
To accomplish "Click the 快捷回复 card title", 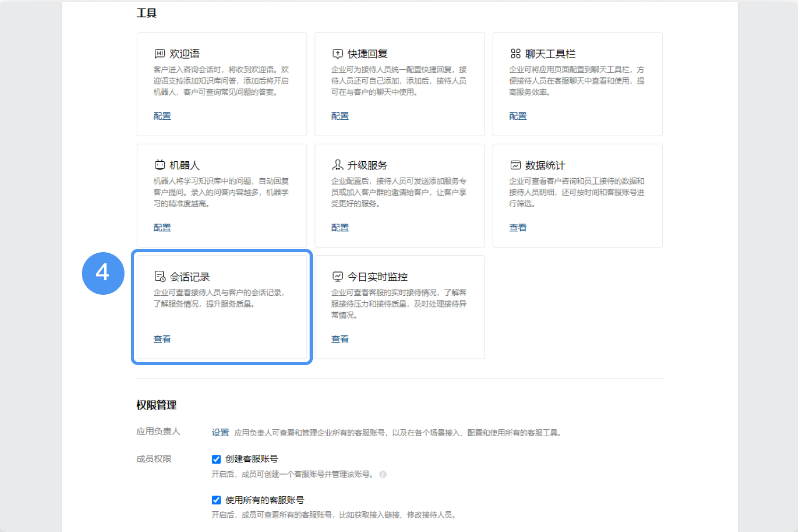I will [368, 54].
